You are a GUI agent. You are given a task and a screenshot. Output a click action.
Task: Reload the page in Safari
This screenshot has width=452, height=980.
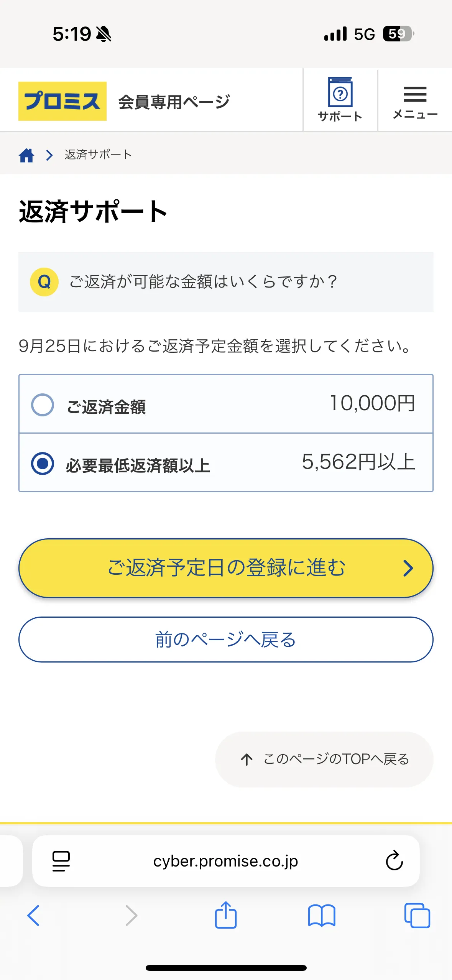[x=394, y=861]
